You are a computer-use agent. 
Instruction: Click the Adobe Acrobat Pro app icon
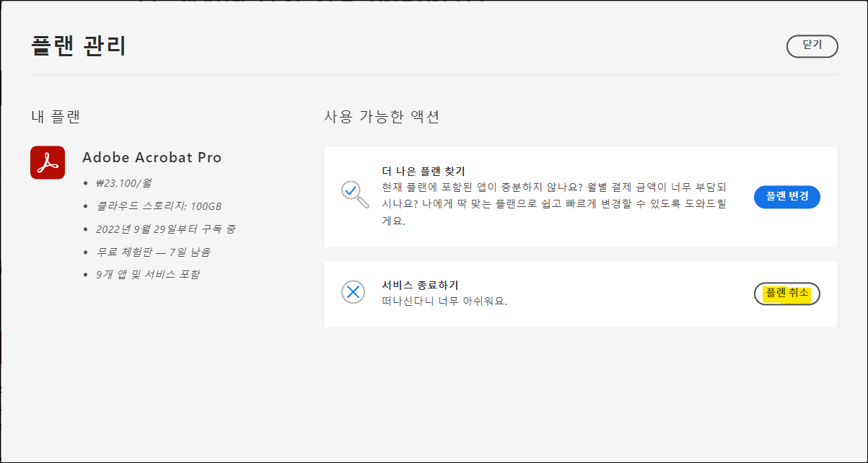tap(48, 162)
